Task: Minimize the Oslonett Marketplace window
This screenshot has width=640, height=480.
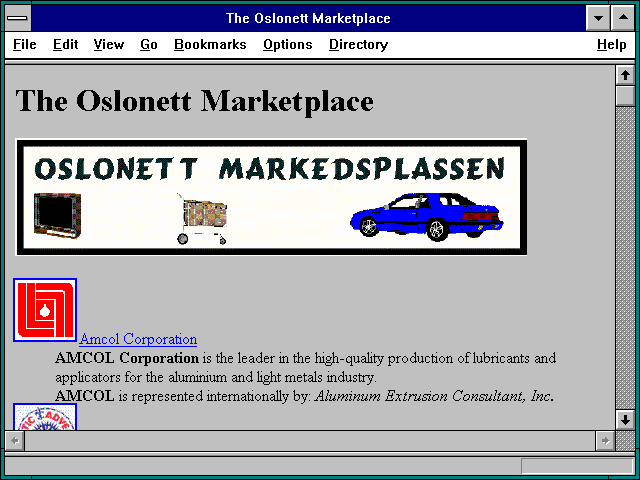Action: point(598,18)
